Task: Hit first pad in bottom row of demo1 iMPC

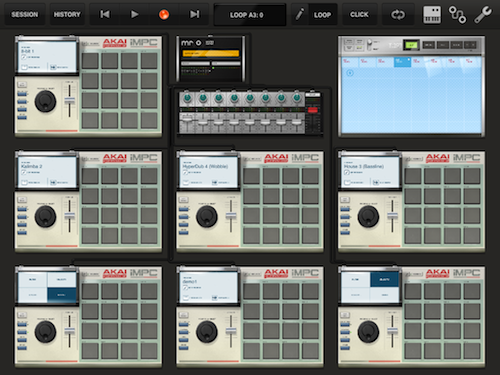Action: [x=251, y=351]
